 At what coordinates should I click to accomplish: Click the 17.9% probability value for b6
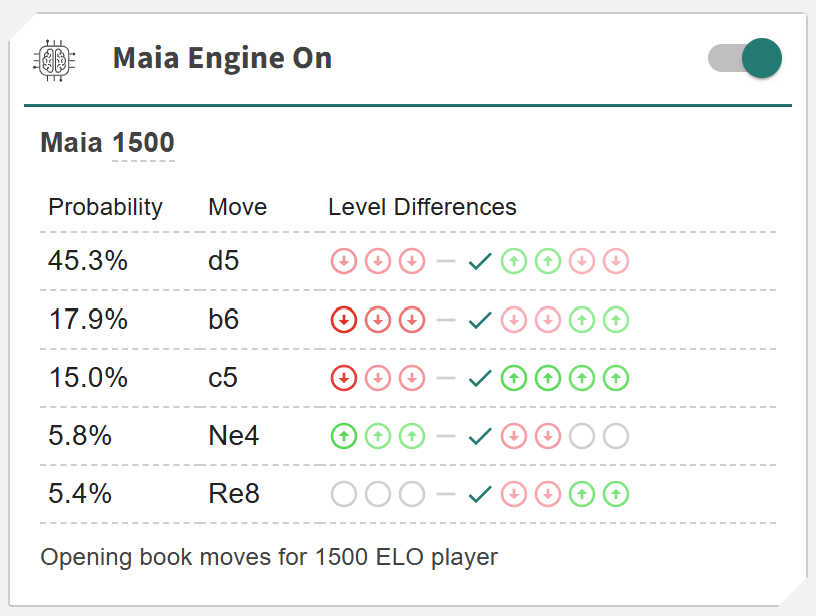[88, 320]
